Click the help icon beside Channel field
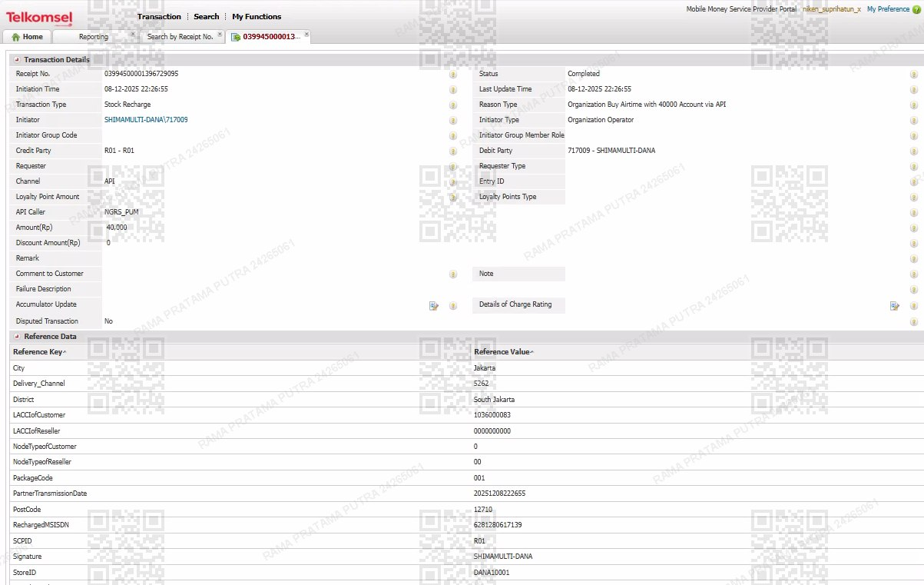This screenshot has width=924, height=585. (x=453, y=182)
